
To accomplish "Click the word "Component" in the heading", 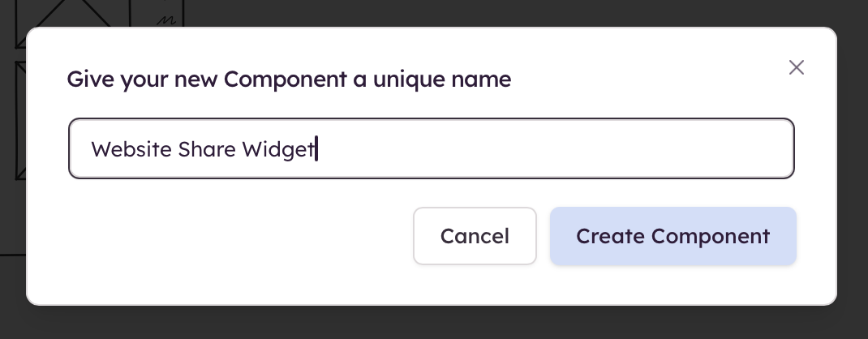I will (x=273, y=79).
